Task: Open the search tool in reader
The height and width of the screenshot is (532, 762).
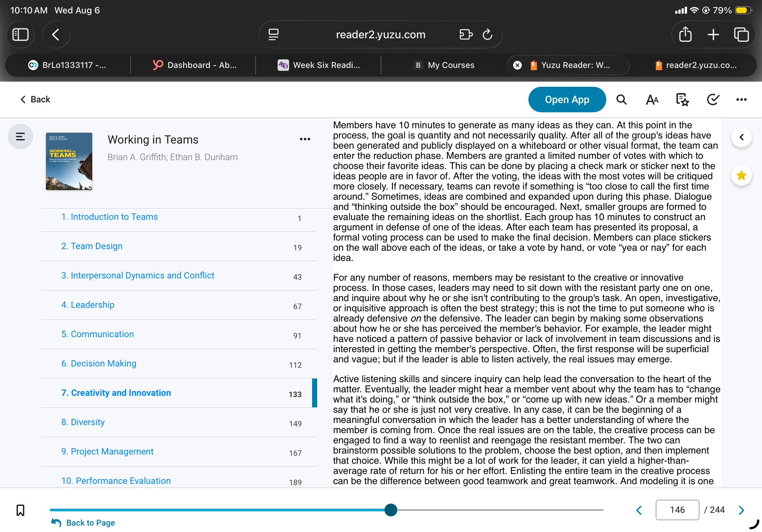Action: [621, 100]
